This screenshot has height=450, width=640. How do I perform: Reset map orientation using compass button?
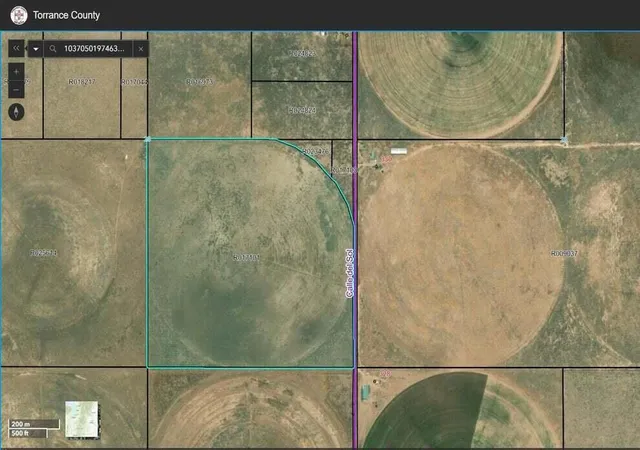pos(16,112)
